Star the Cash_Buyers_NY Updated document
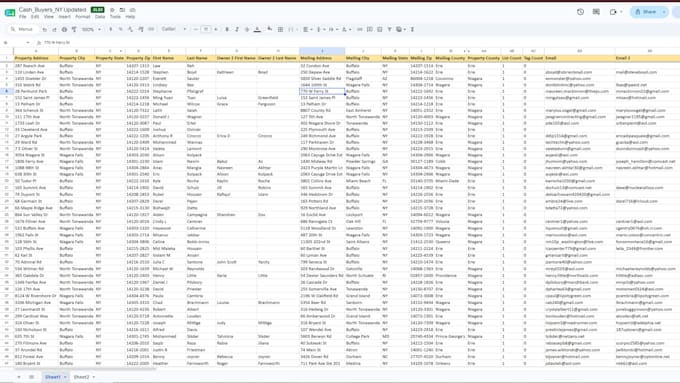This screenshot has width=680, height=383. click(x=112, y=10)
